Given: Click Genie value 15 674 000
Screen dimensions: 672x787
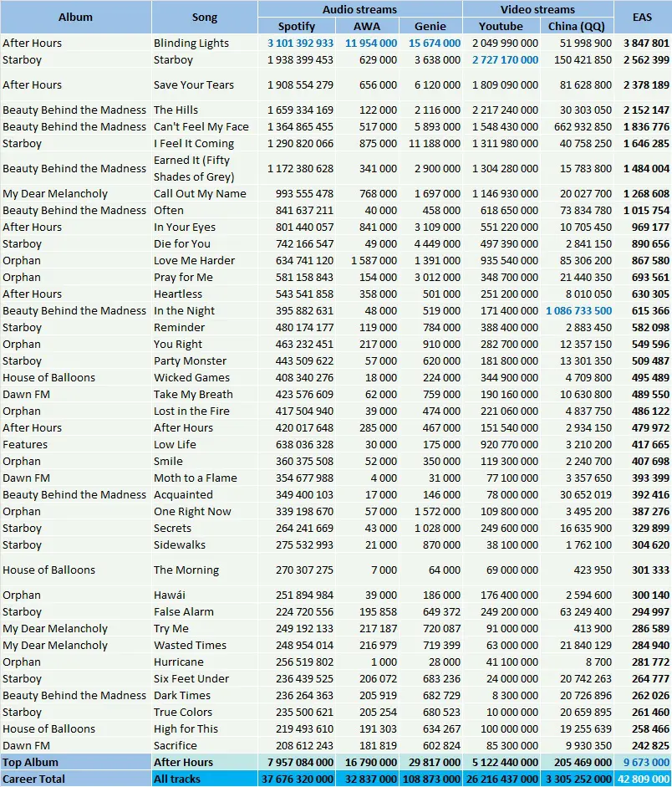Looking at the screenshot, I should (435, 43).
